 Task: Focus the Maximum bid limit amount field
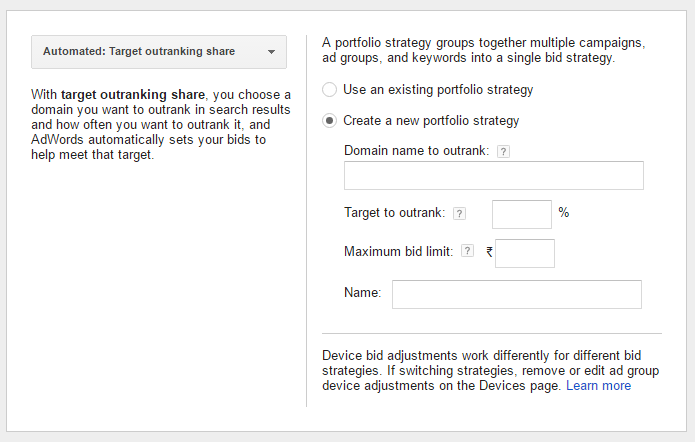[525, 254]
